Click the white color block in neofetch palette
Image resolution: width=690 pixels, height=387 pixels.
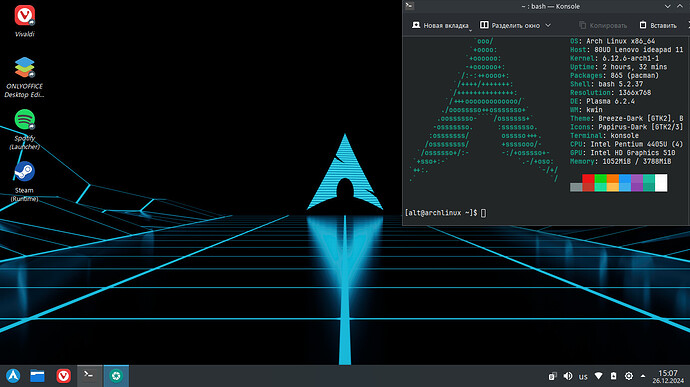[661, 183]
